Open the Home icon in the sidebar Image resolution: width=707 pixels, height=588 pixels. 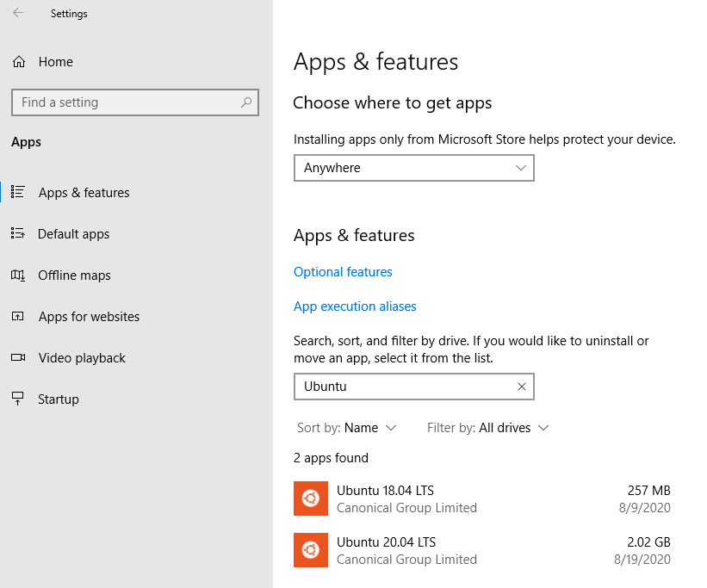pos(19,62)
